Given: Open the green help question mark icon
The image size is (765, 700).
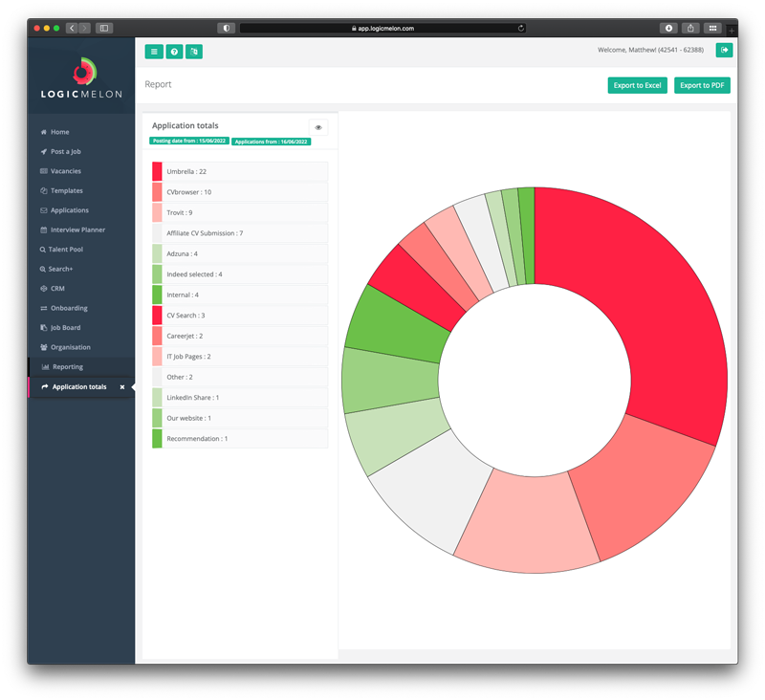Looking at the screenshot, I should tap(174, 52).
